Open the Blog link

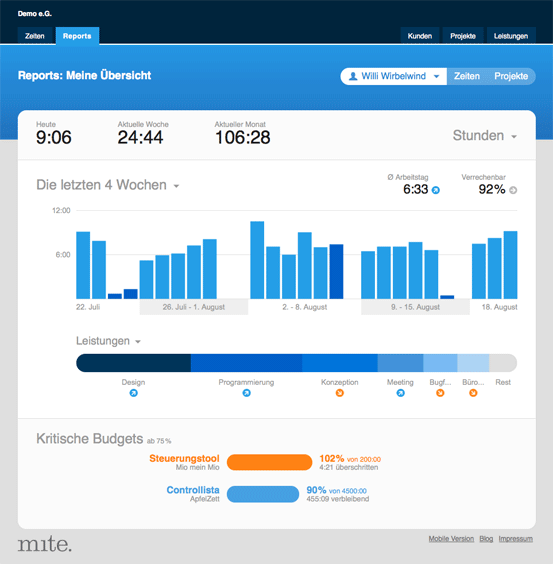coord(486,539)
